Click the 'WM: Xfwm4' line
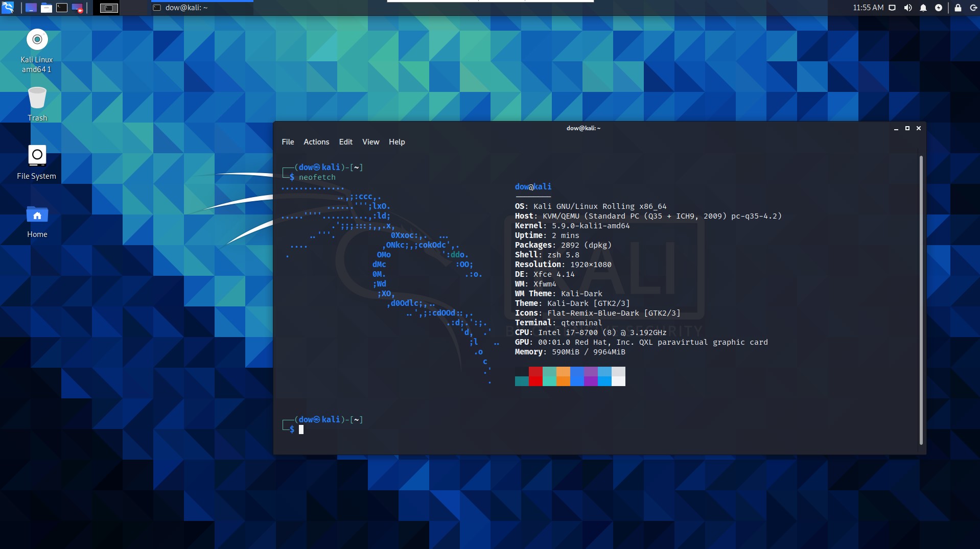 535,284
